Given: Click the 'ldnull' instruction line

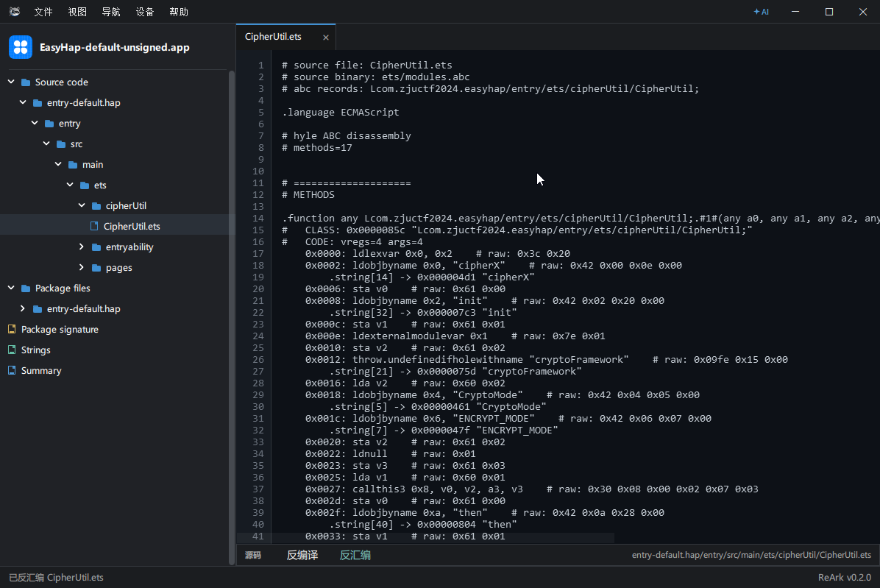Looking at the screenshot, I should pyautogui.click(x=390, y=454).
